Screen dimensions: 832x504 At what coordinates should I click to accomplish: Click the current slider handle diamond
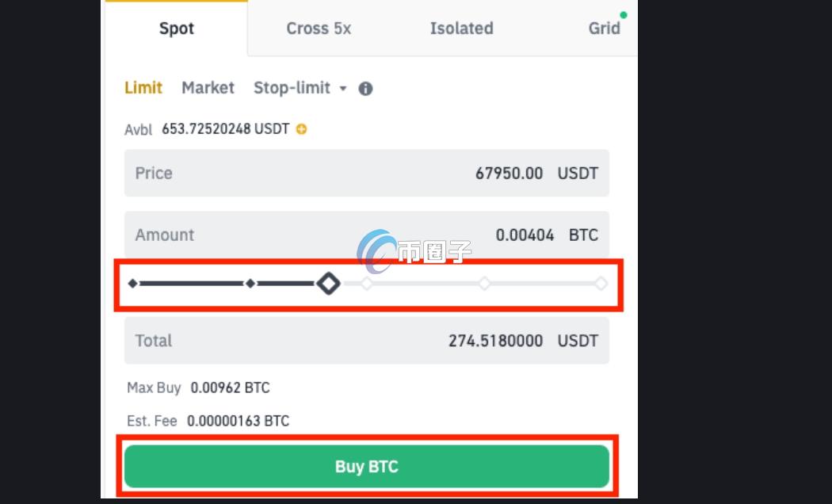tap(328, 283)
